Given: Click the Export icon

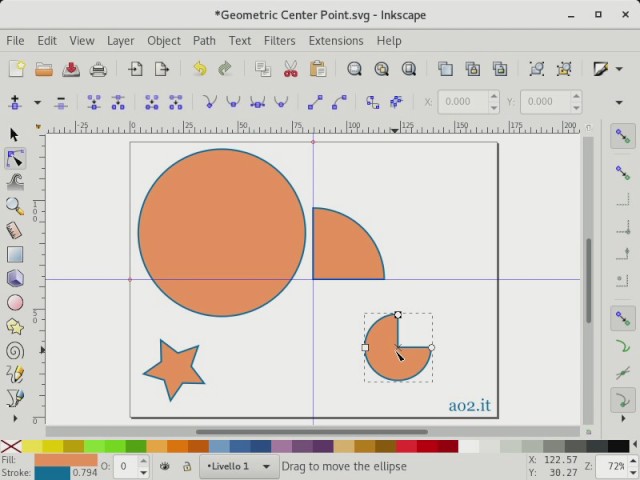Looking at the screenshot, I should [162, 69].
